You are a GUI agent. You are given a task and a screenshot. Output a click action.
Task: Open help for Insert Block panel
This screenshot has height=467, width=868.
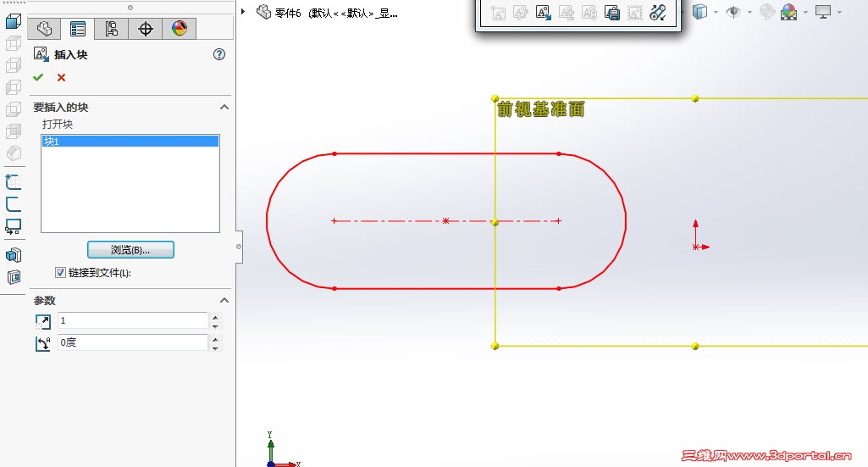[219, 54]
